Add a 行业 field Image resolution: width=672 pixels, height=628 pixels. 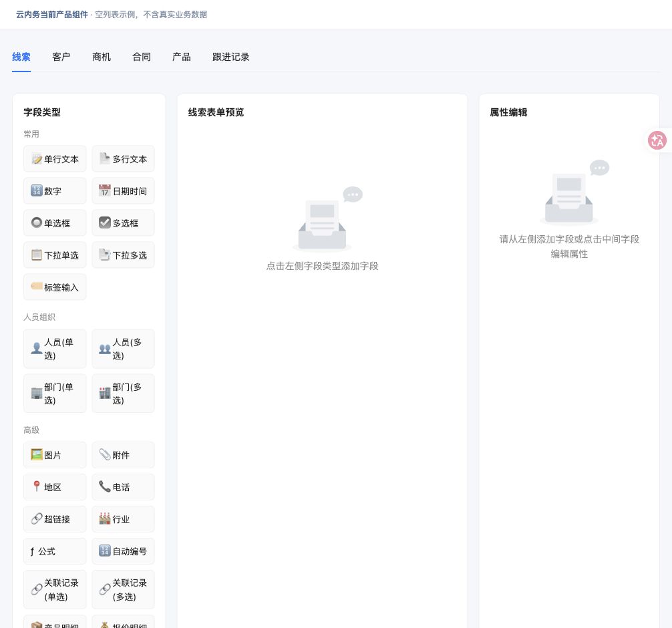tap(123, 519)
